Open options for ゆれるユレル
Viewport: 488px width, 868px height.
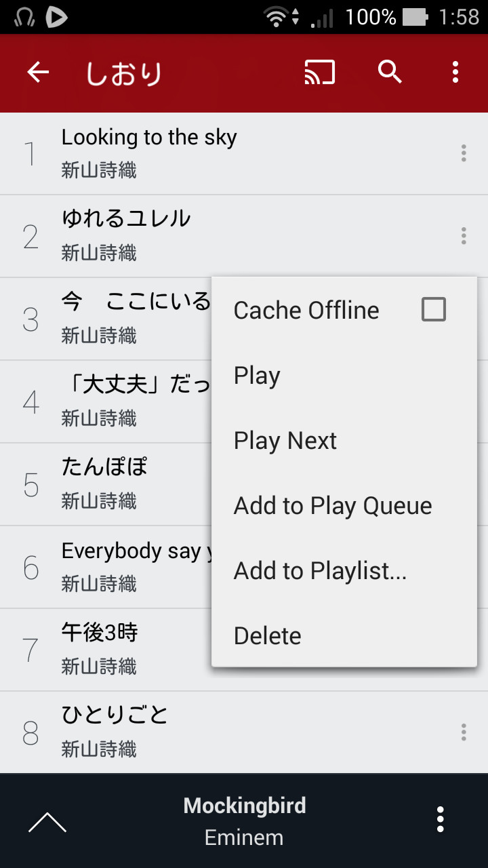[x=464, y=236]
